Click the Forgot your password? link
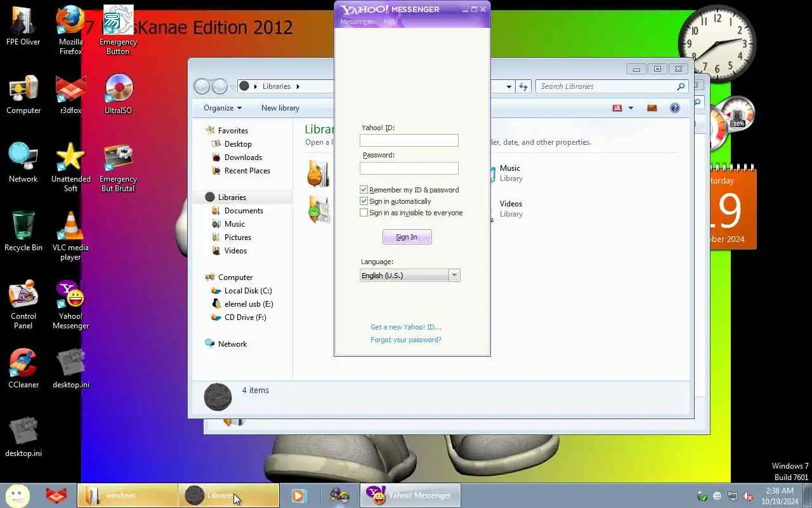 tap(406, 340)
